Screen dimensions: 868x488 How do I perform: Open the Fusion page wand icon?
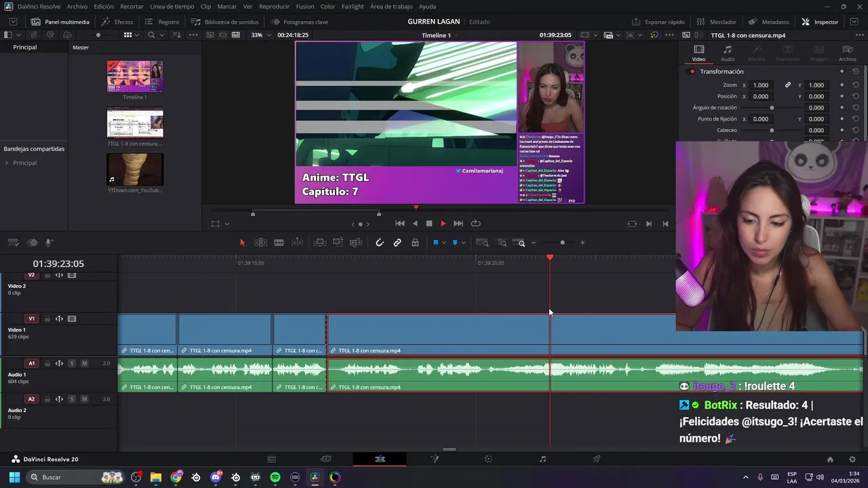[x=435, y=460]
